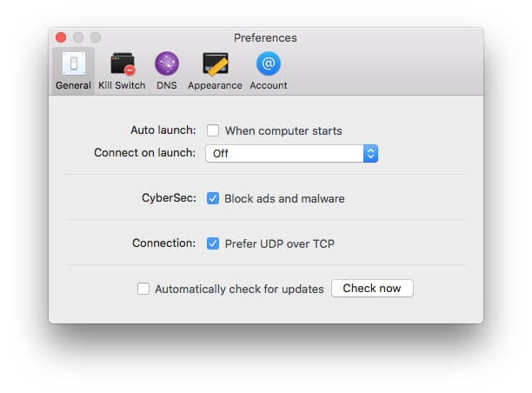Click the Off value in dropdown
The width and height of the screenshot is (532, 393).
tap(221, 153)
